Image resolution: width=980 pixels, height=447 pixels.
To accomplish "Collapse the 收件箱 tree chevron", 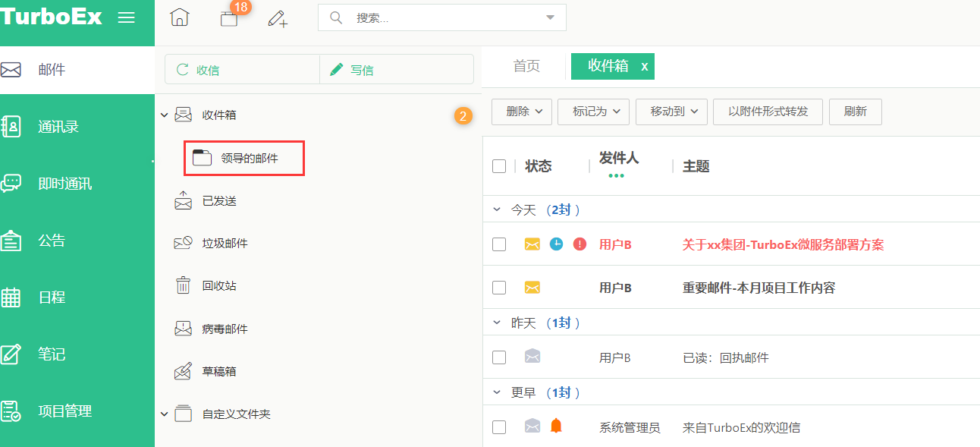I will click(x=164, y=115).
